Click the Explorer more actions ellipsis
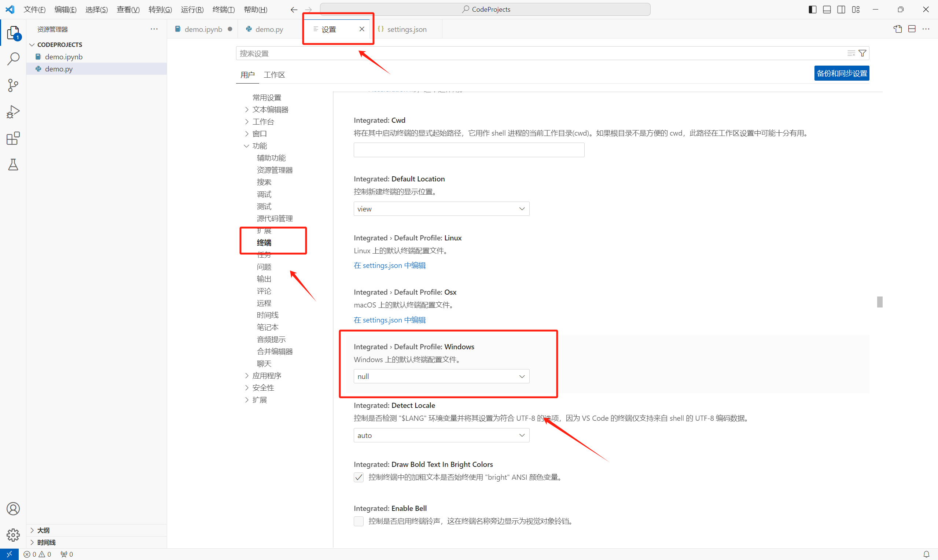 point(154,29)
